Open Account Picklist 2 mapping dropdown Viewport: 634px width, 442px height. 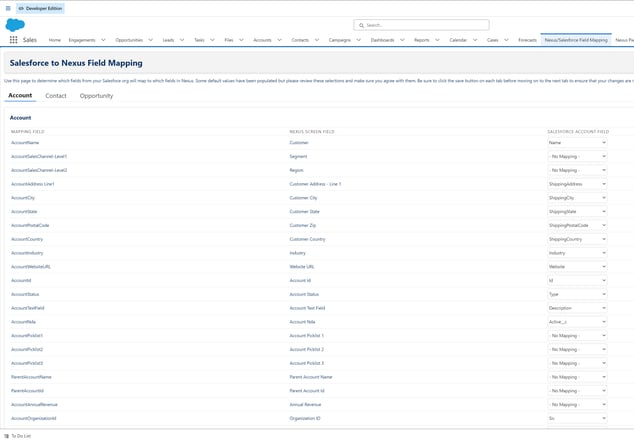coord(577,349)
